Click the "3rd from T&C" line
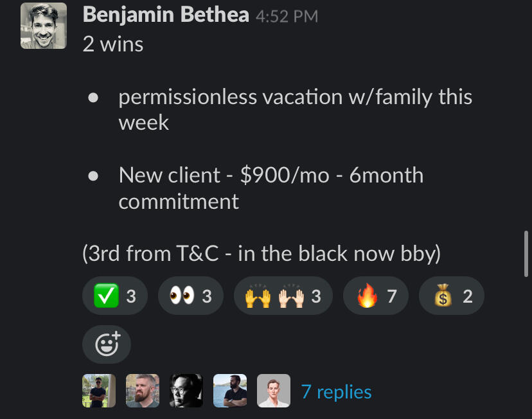This screenshot has width=532, height=419. point(262,253)
